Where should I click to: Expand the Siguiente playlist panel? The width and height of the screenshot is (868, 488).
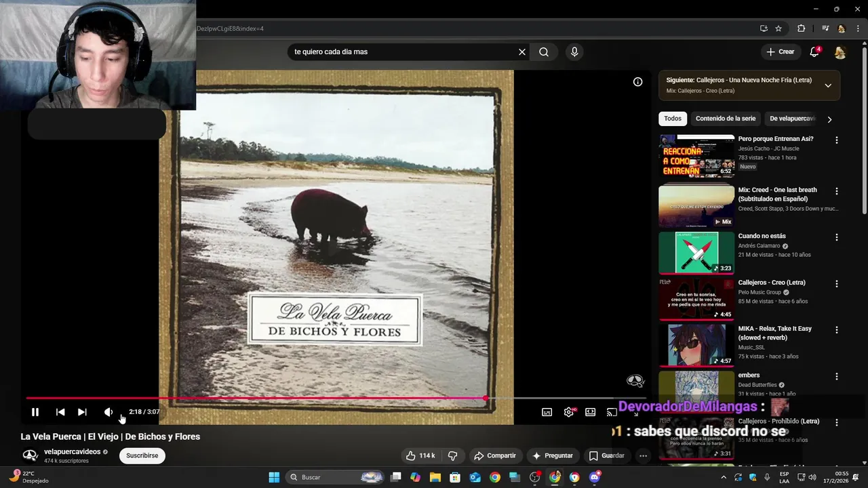point(828,85)
